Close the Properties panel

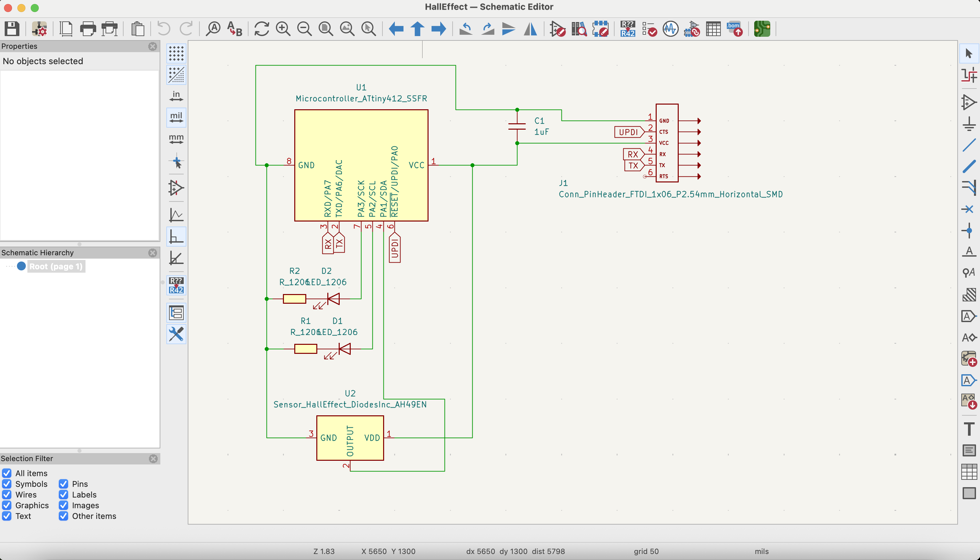point(153,46)
